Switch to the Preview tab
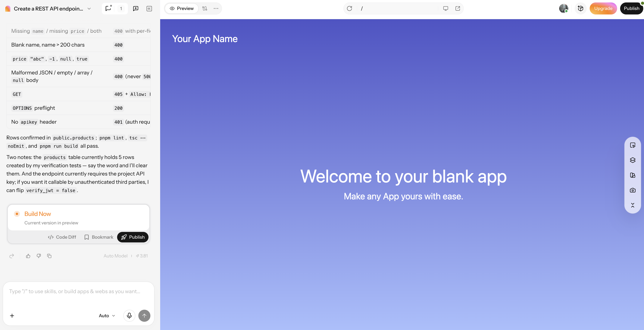This screenshot has height=330, width=644. pyautogui.click(x=182, y=8)
